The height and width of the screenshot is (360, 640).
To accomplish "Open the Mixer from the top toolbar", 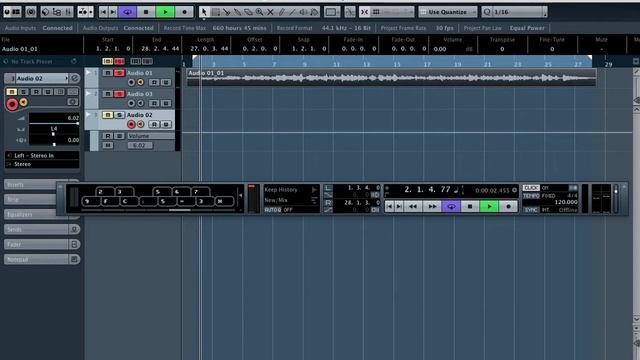I will 68,12.
